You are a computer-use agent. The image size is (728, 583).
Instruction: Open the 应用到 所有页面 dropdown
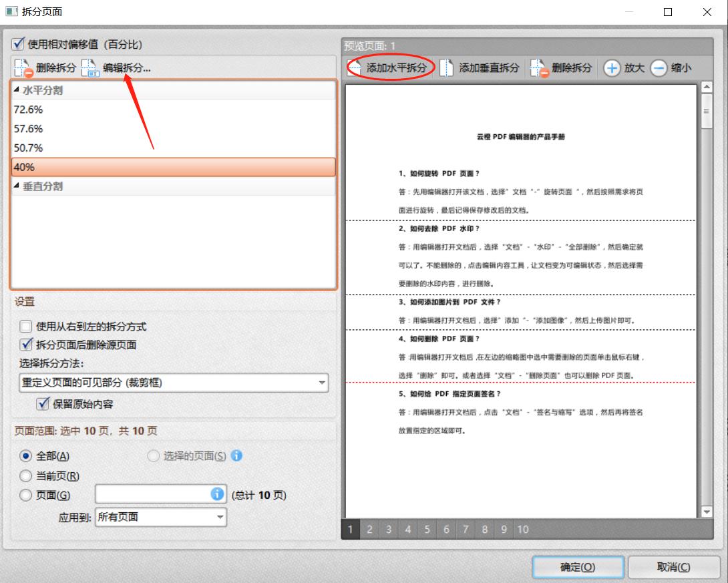[161, 517]
